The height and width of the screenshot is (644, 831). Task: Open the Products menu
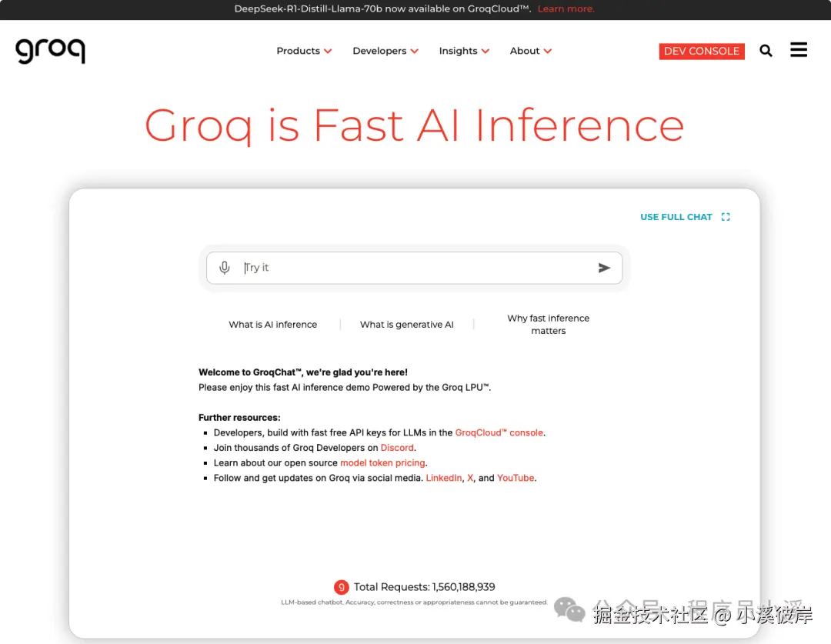tap(304, 51)
